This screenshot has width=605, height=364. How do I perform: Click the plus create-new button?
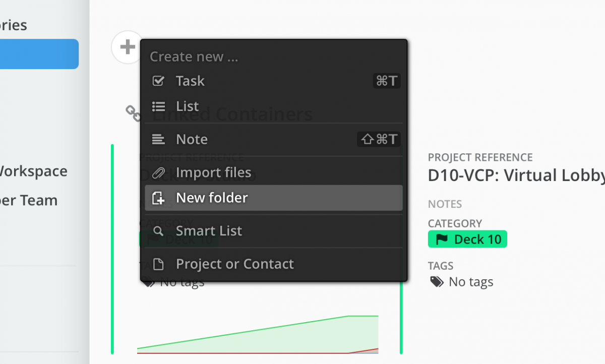coord(127,47)
